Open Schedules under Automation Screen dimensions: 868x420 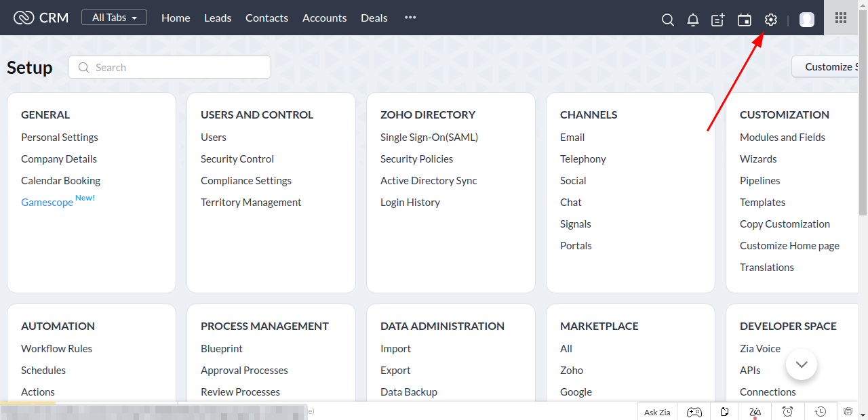pyautogui.click(x=43, y=371)
